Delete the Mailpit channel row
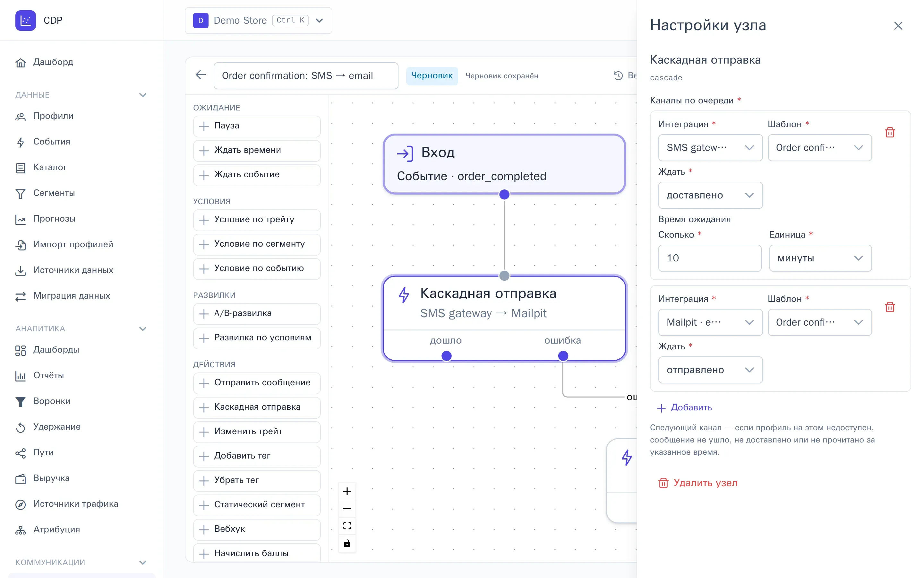Viewport: 924px width, 578px height. (x=890, y=307)
